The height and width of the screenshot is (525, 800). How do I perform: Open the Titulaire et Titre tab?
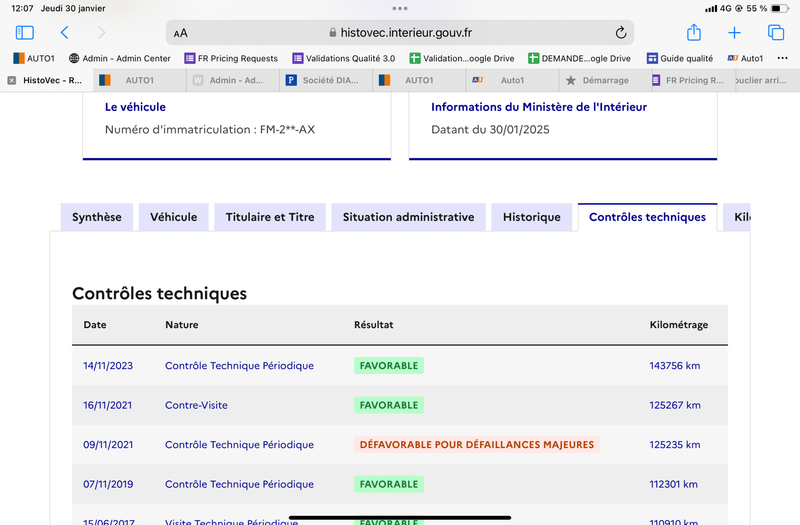pyautogui.click(x=270, y=217)
